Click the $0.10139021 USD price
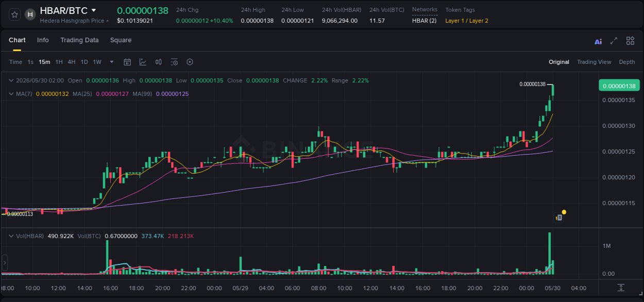 135,21
